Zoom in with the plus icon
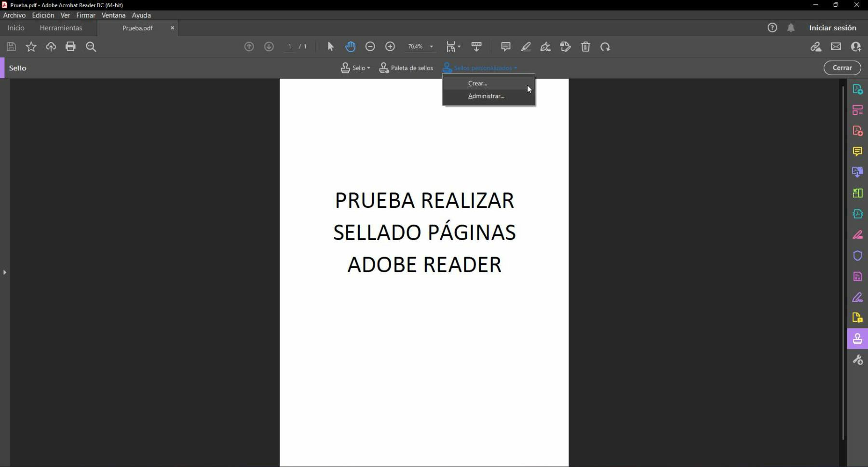 [390, 47]
